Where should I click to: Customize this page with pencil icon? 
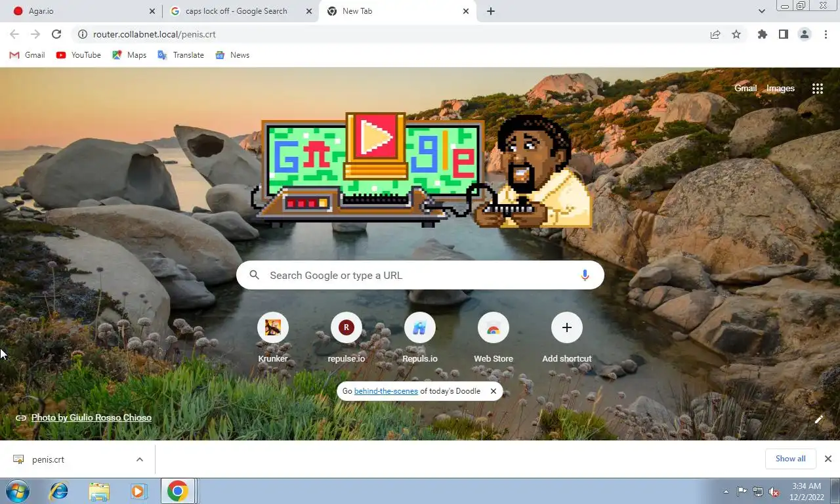click(x=818, y=419)
